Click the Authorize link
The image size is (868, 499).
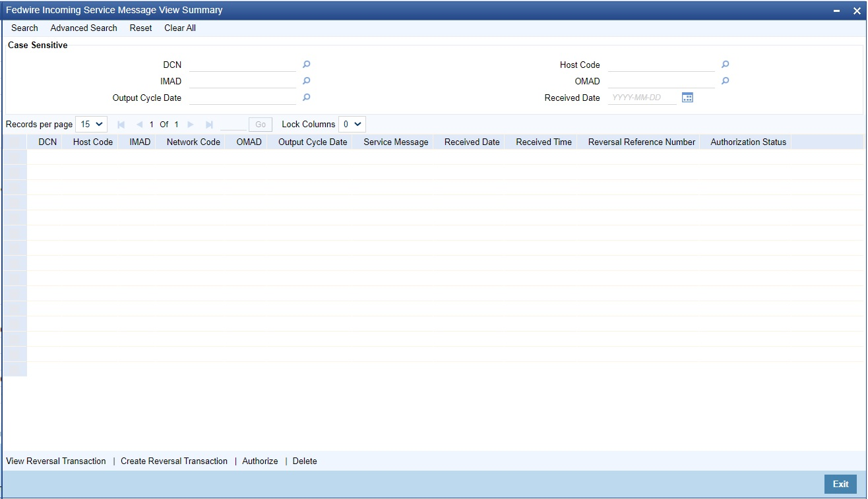[x=260, y=461]
